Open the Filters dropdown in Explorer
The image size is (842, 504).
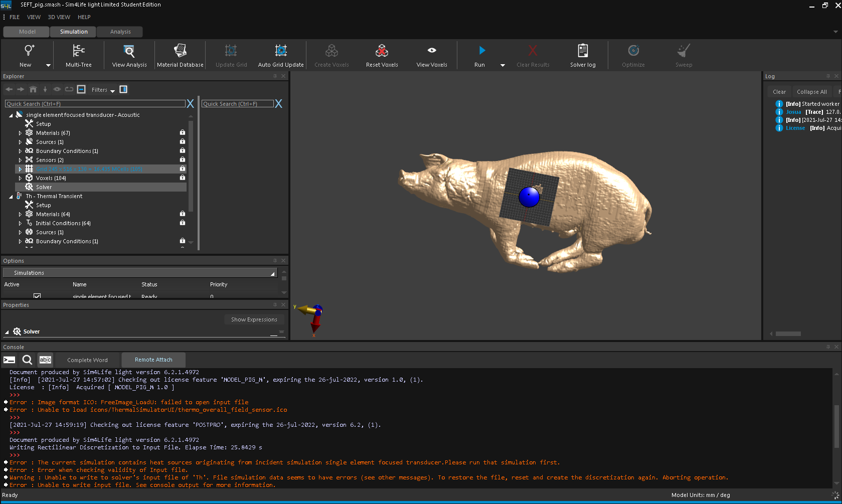tap(103, 90)
